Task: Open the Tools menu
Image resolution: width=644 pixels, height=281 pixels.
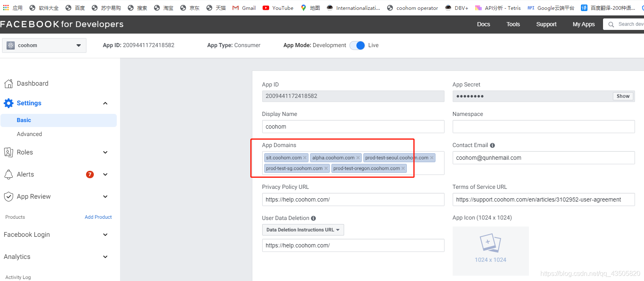Action: coord(513,25)
